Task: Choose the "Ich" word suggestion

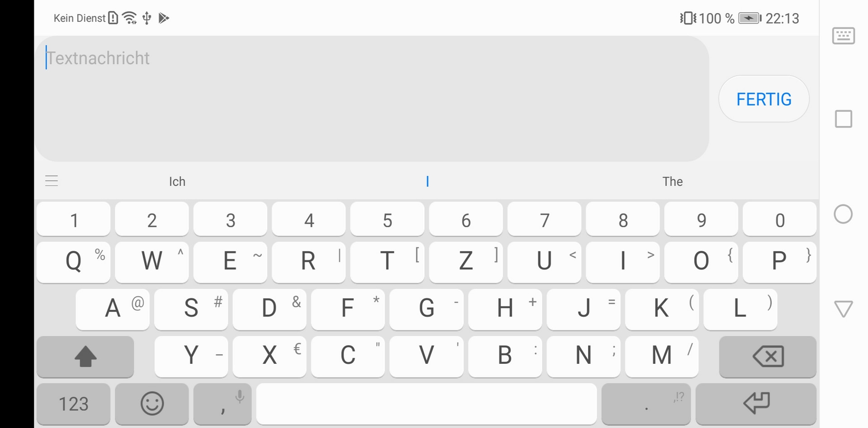Action: click(177, 181)
